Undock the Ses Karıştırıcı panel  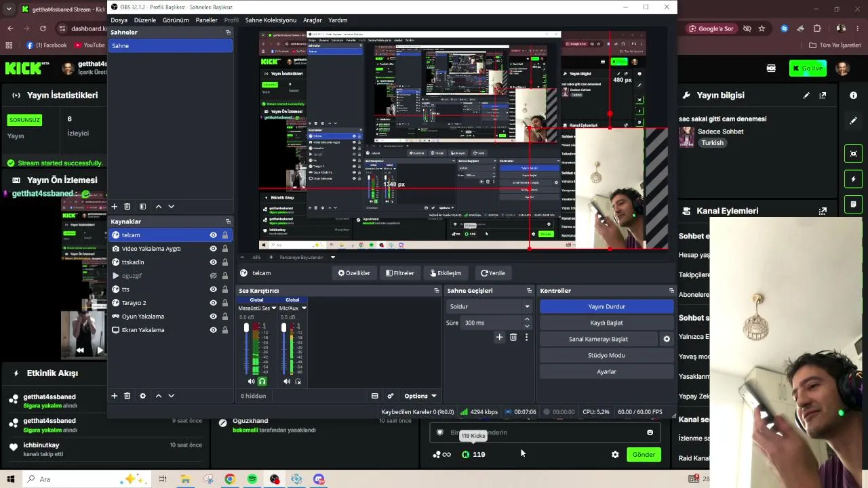(x=437, y=291)
